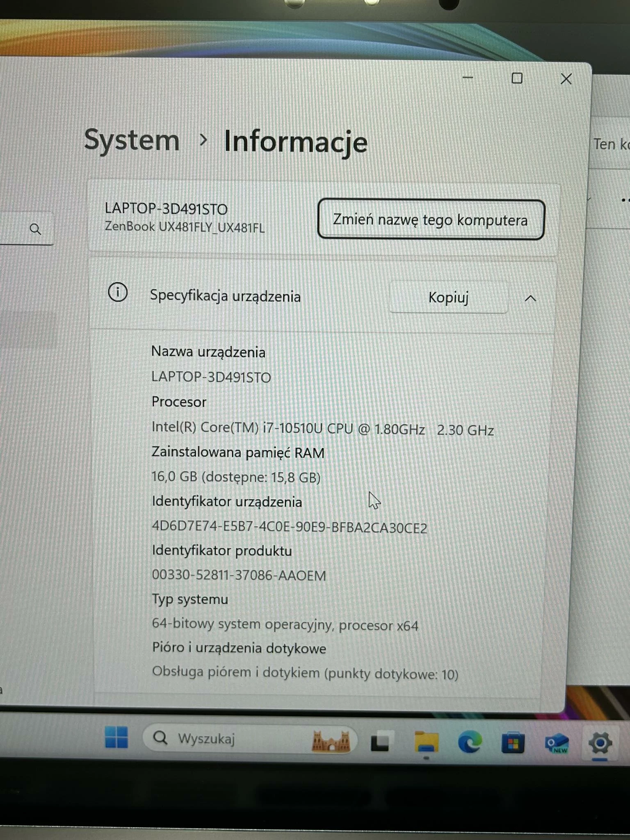Image resolution: width=630 pixels, height=840 pixels.
Task: Click Zmień nazwę tego komputera button
Action: [x=431, y=219]
